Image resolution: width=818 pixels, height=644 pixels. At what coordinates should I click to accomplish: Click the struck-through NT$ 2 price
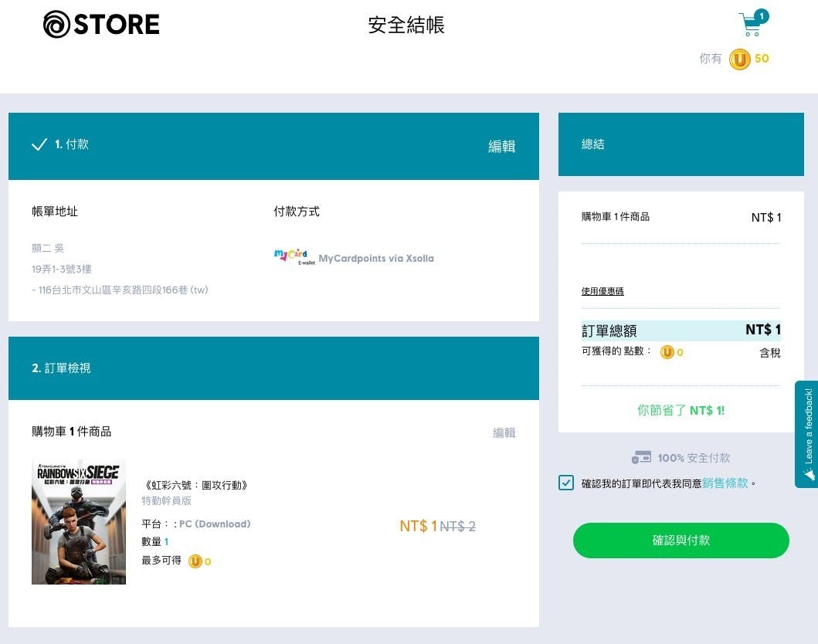click(x=457, y=526)
